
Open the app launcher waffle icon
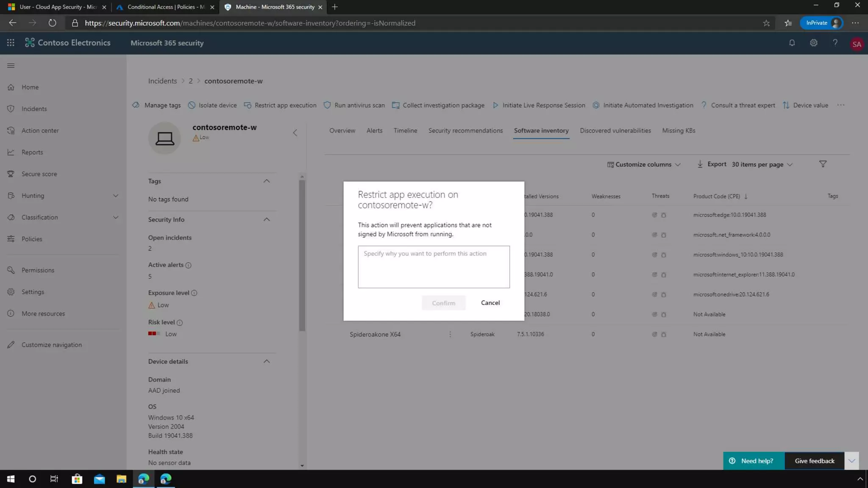coord(11,43)
